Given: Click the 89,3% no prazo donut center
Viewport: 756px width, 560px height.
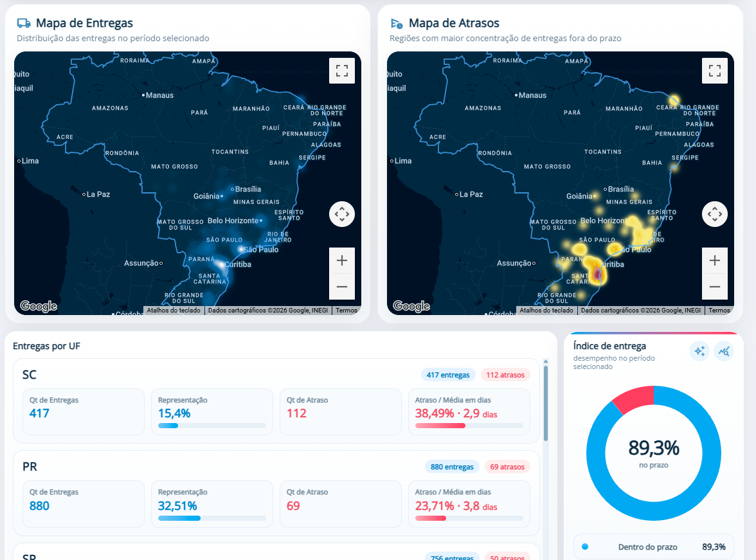Looking at the screenshot, I should [x=653, y=453].
